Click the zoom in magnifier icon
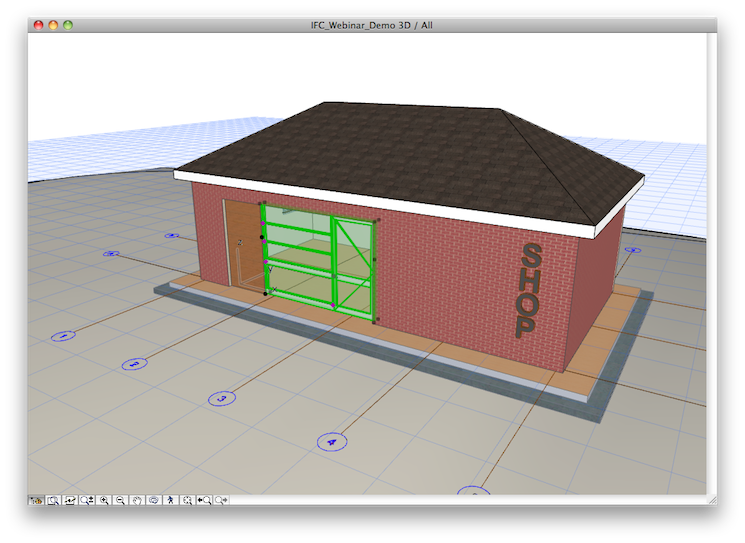The width and height of the screenshot is (745, 543). point(104,500)
